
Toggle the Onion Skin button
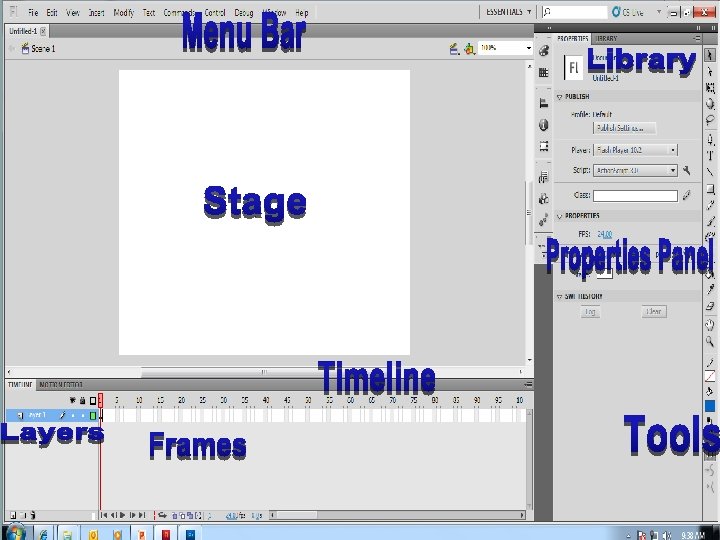[175, 515]
